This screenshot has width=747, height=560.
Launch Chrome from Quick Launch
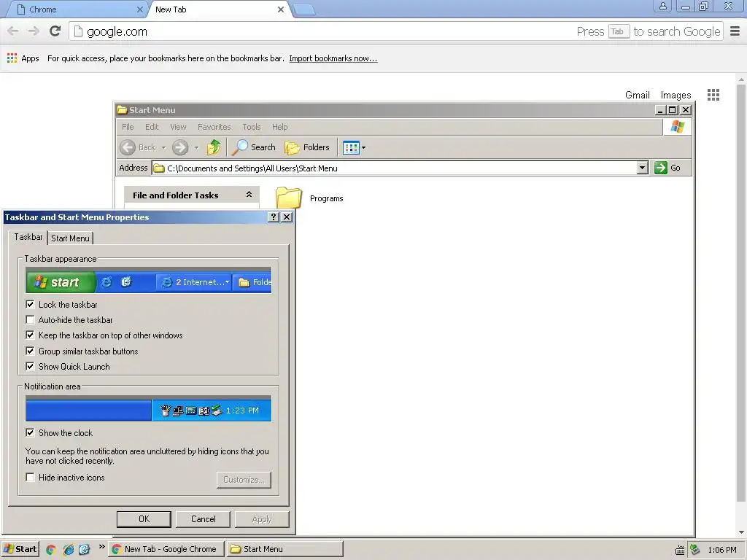click(51, 550)
